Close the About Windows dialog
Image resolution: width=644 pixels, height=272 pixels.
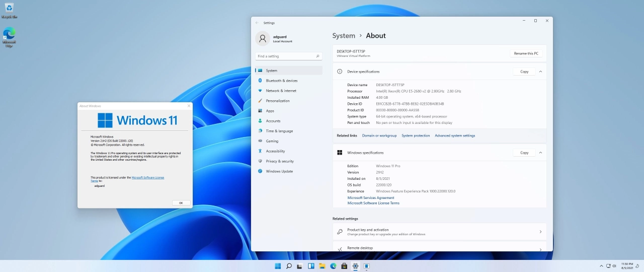(x=189, y=106)
